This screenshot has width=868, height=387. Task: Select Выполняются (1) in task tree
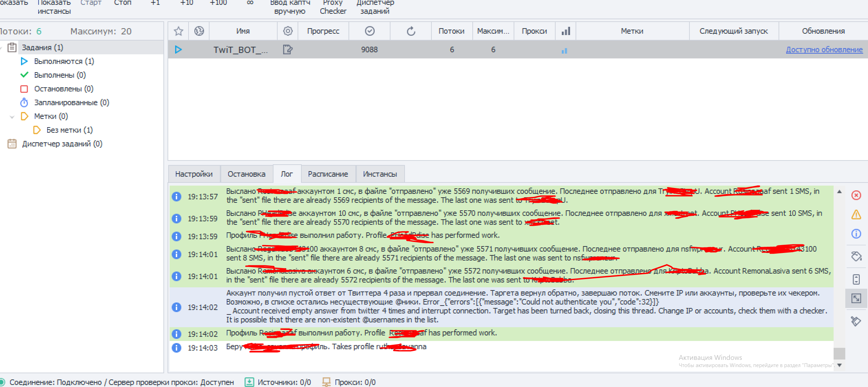tap(64, 62)
